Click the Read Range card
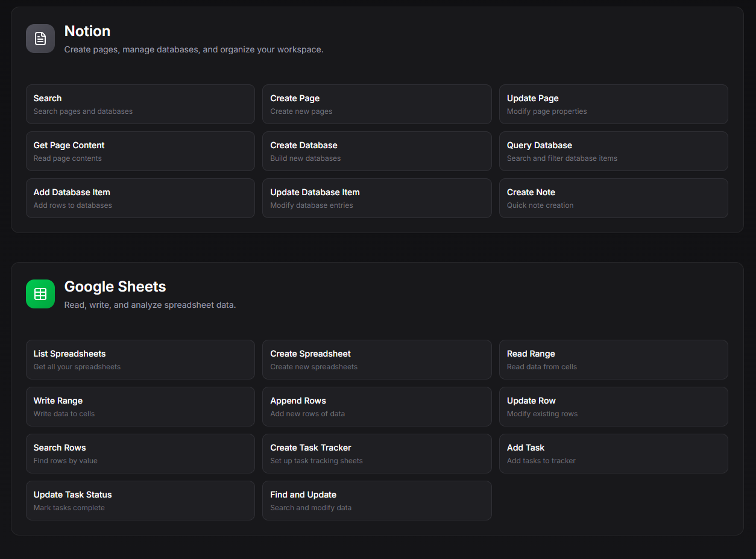 (614, 360)
